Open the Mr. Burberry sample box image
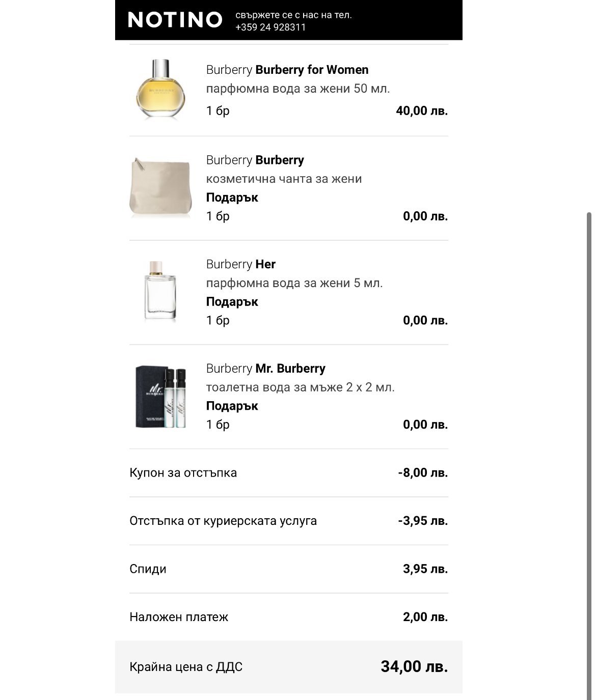Viewport: 596px width, 700px height. 160,396
